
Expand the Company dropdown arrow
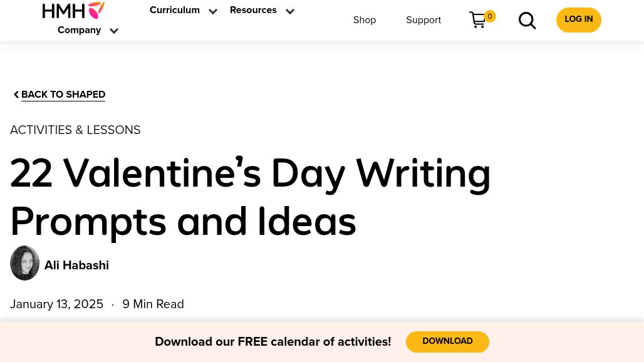114,31
